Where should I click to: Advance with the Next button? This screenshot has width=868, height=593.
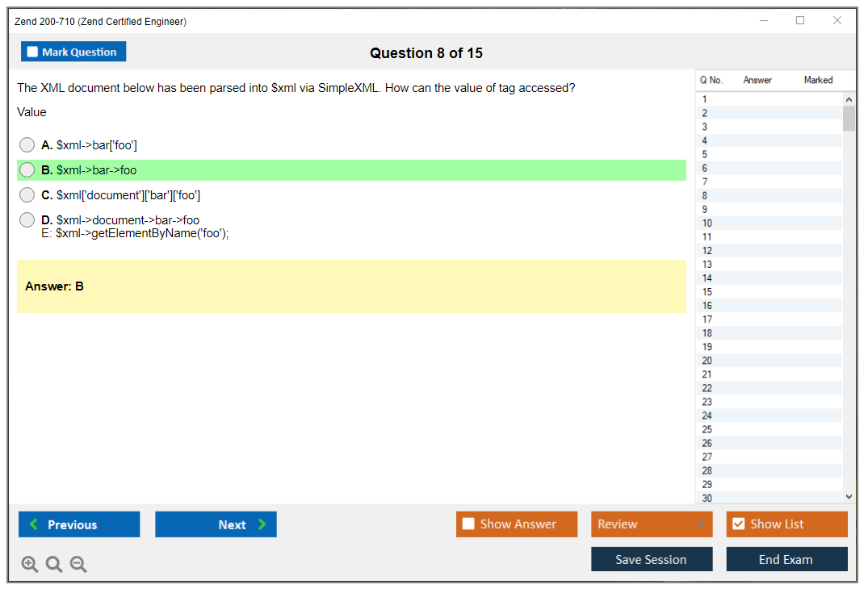[x=216, y=524]
